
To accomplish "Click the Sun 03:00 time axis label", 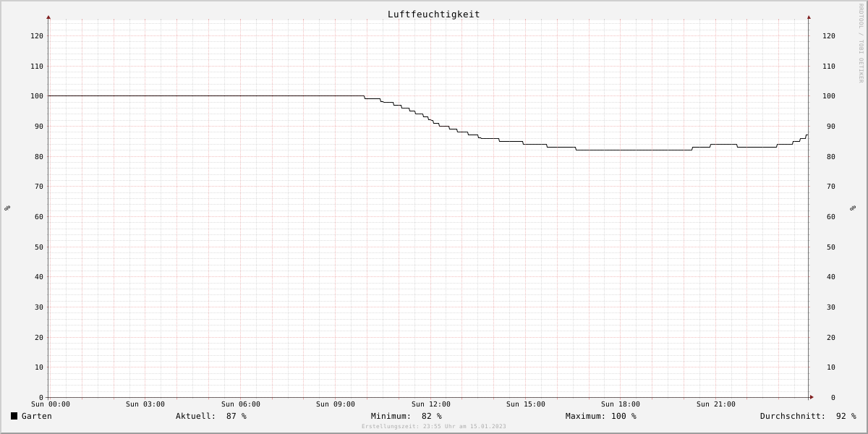I will click(145, 404).
